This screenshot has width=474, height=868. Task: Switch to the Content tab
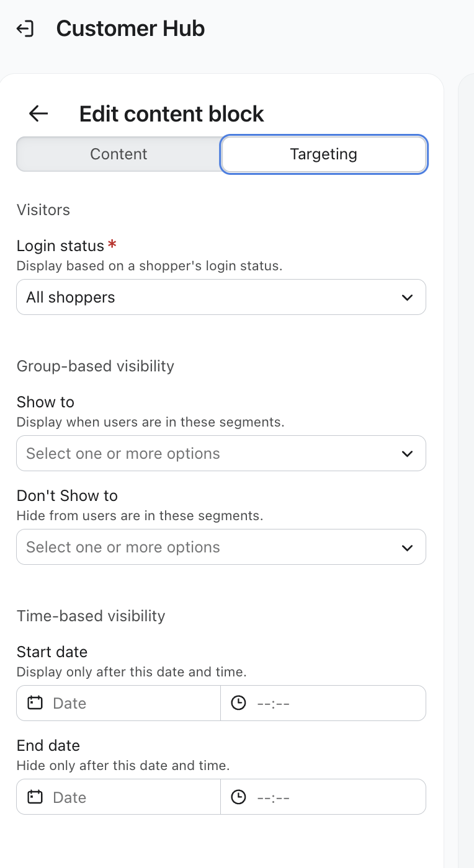coord(118,154)
